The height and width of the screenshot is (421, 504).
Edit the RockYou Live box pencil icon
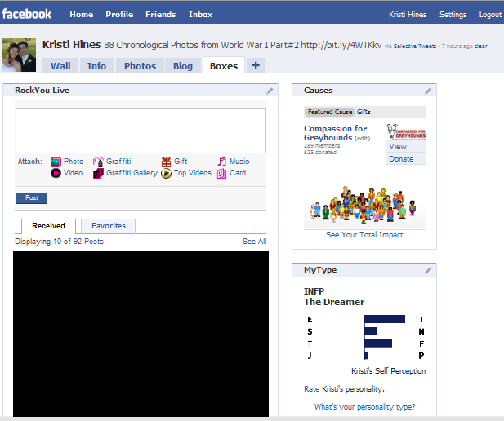pos(270,91)
